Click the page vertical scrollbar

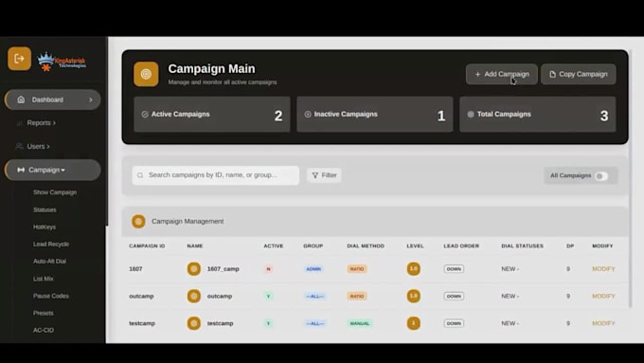click(631, 179)
